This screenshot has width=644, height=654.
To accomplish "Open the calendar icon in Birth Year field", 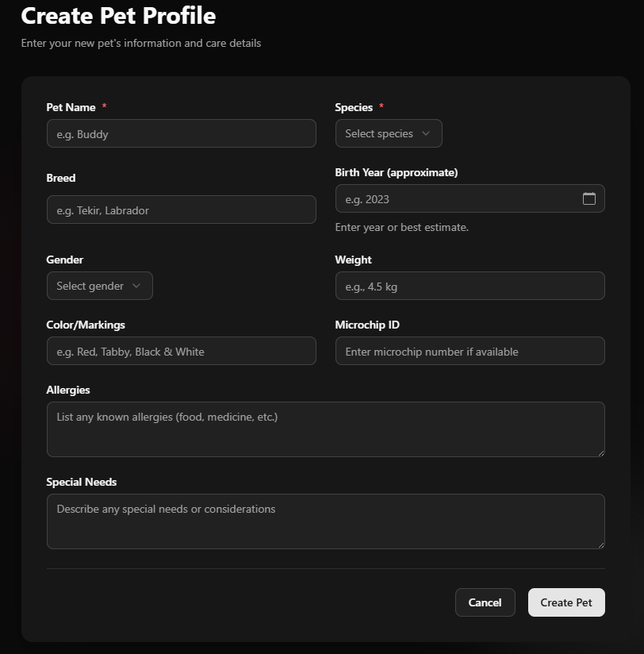I will coord(589,198).
